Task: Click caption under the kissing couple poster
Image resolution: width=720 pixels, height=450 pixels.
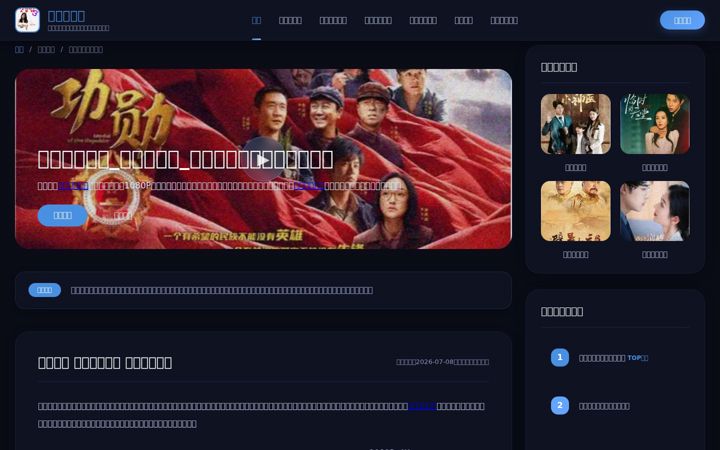Action: (654, 254)
